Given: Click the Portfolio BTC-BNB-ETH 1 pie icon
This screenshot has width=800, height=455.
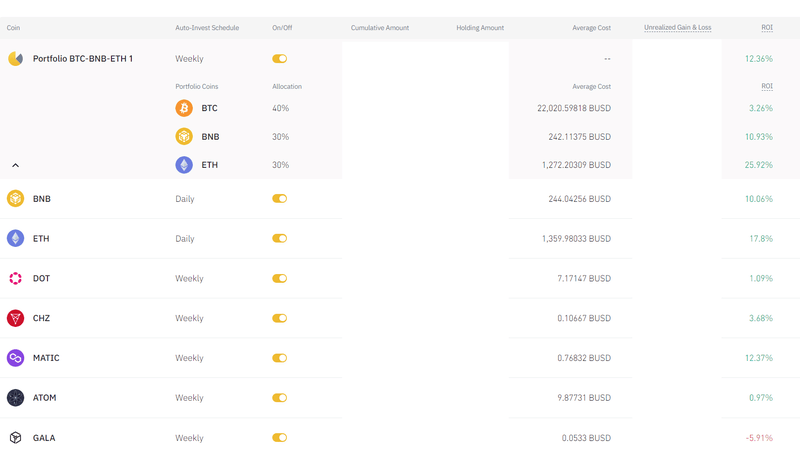Looking at the screenshot, I should (x=15, y=59).
